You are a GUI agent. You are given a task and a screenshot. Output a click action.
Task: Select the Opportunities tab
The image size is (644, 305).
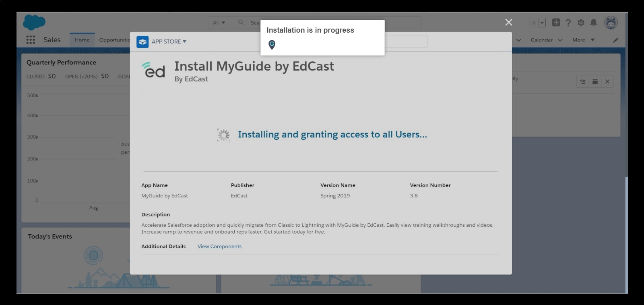pos(114,39)
